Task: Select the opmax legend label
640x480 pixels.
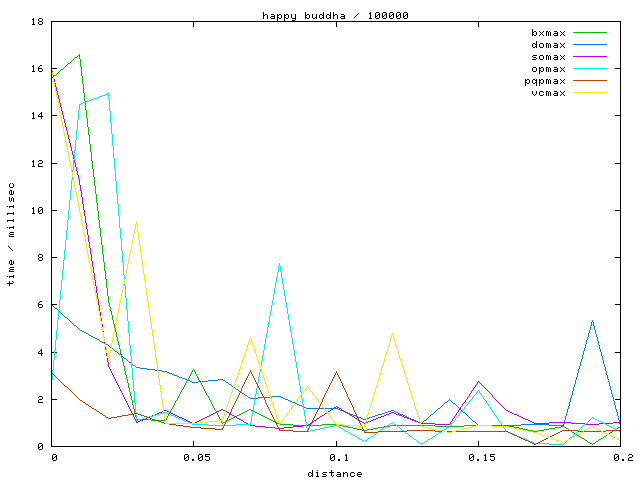Action: coord(548,69)
